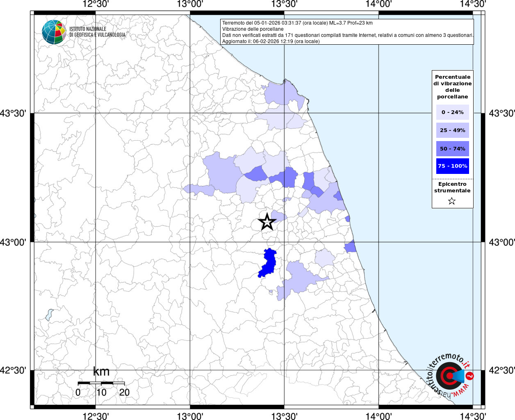Click the 'Epicentro strumentale' legend label

pos(452,187)
